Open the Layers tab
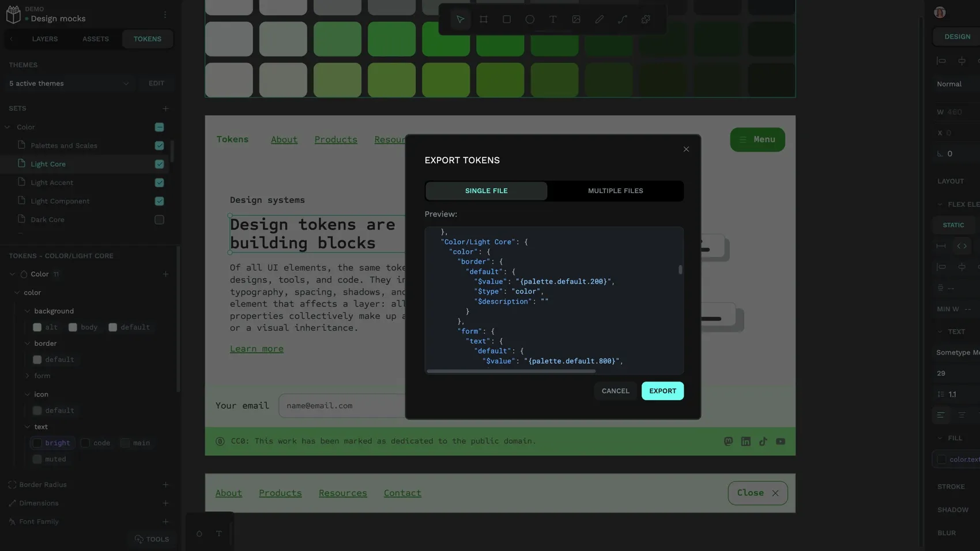Image resolution: width=980 pixels, height=551 pixels. click(45, 39)
